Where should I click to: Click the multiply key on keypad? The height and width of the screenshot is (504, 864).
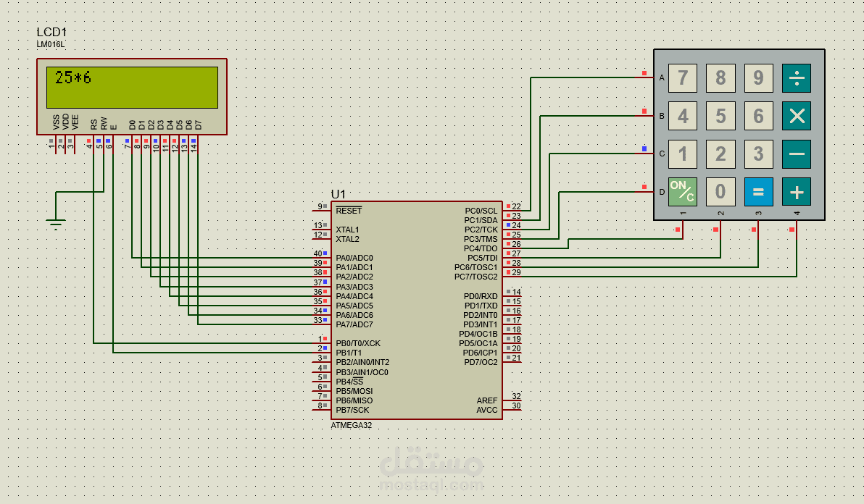[x=796, y=116]
